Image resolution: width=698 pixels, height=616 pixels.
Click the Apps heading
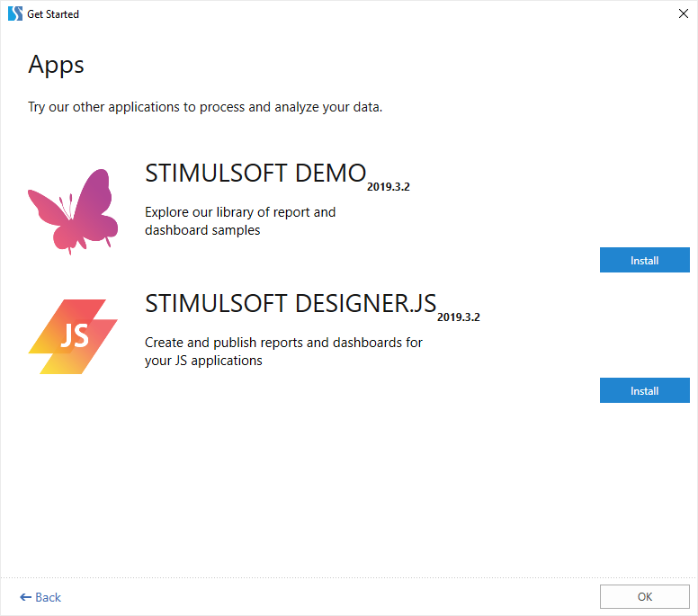56,66
